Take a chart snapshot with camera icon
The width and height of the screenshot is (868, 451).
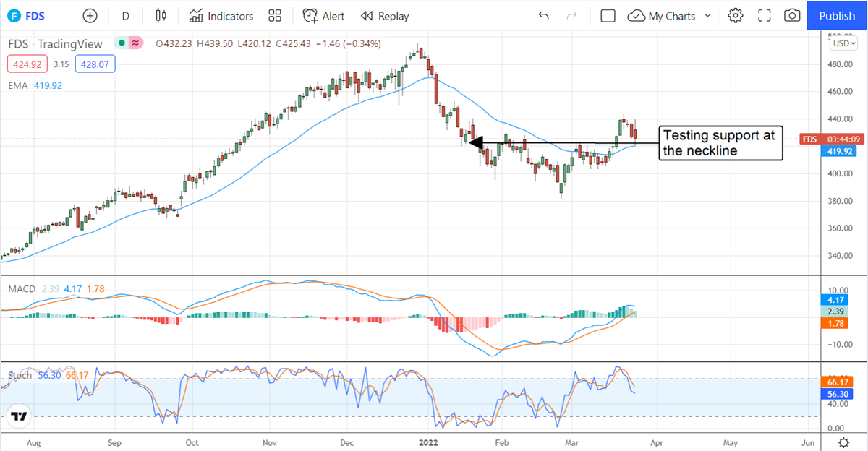[792, 16]
